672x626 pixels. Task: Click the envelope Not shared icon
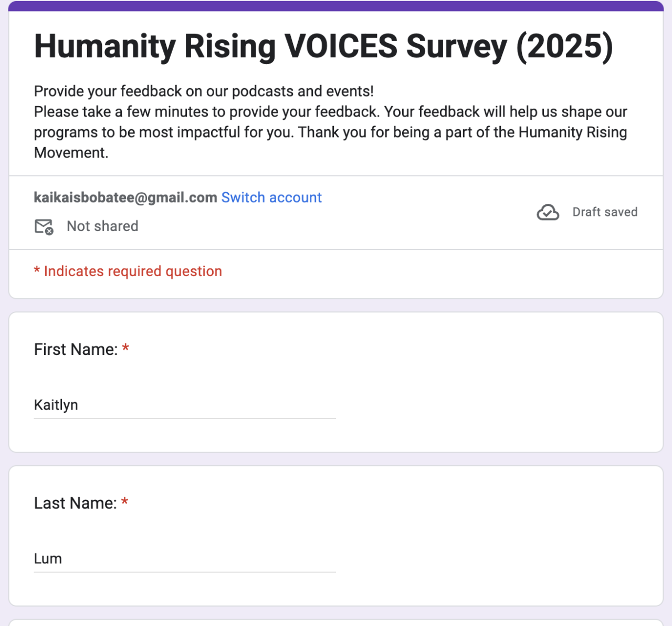pyautogui.click(x=44, y=226)
